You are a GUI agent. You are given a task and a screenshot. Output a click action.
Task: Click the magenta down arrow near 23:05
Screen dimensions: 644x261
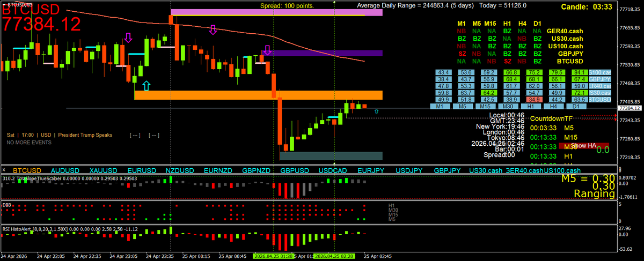click(x=128, y=37)
